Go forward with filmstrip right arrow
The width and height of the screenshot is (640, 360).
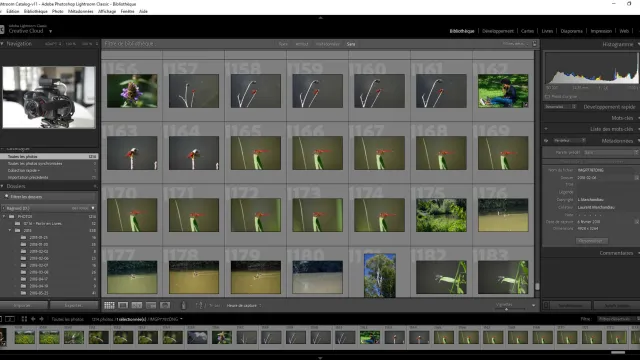pyautogui.click(x=41, y=319)
